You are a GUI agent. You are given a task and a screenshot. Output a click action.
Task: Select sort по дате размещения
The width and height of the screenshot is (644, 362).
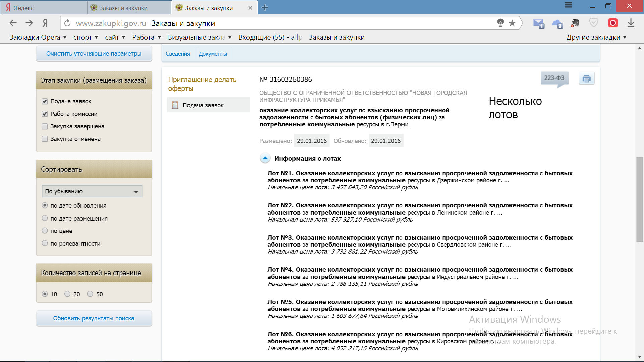(x=45, y=218)
